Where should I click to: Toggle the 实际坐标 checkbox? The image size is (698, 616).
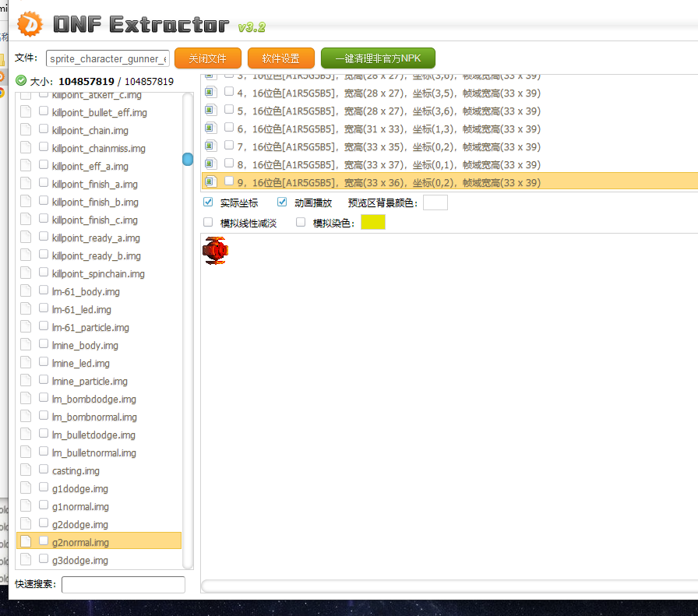tap(208, 202)
